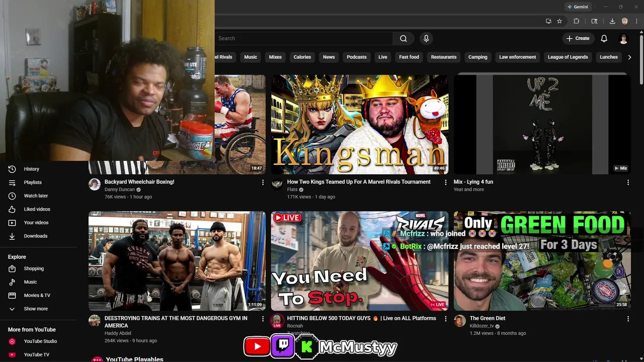Open Danny Duncan channel name
This screenshot has height=362, width=644.
[x=120, y=190]
